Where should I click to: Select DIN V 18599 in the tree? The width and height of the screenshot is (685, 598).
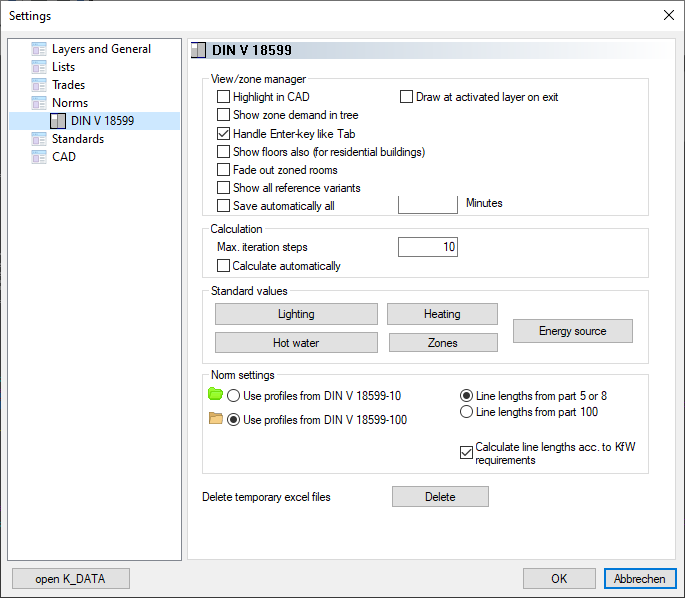102,121
